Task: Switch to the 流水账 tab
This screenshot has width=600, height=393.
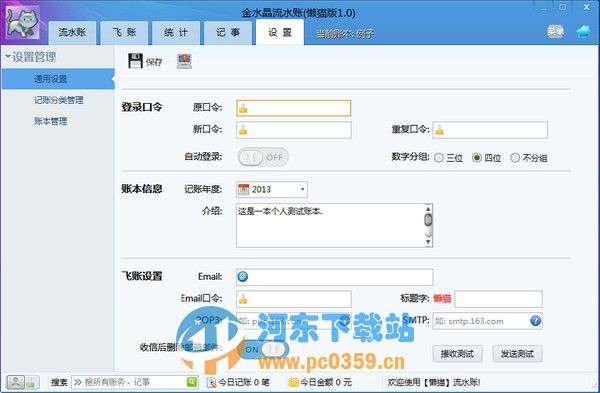Action: [x=72, y=33]
